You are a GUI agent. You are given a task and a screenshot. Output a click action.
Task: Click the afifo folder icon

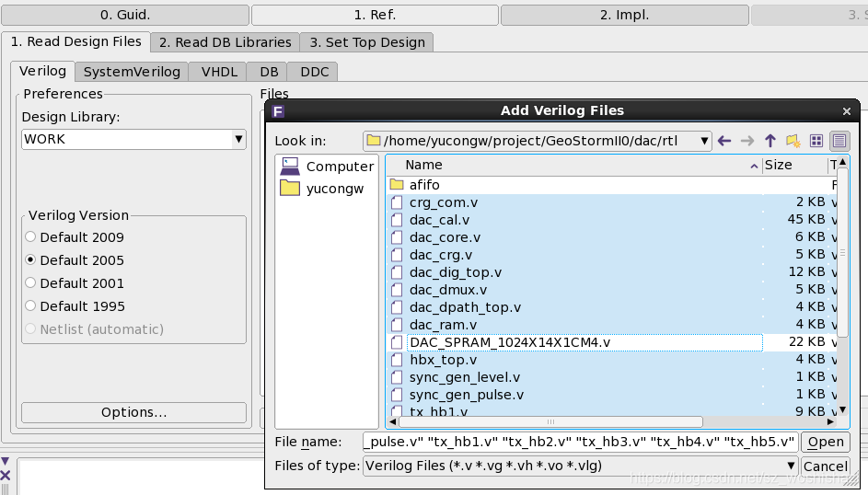tap(397, 184)
